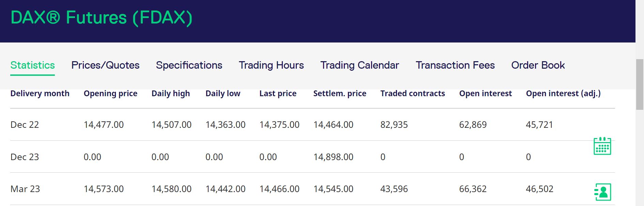Click the DAX® Futures (FDAX) page title
Viewport: 644px width, 206px height.
(x=102, y=18)
